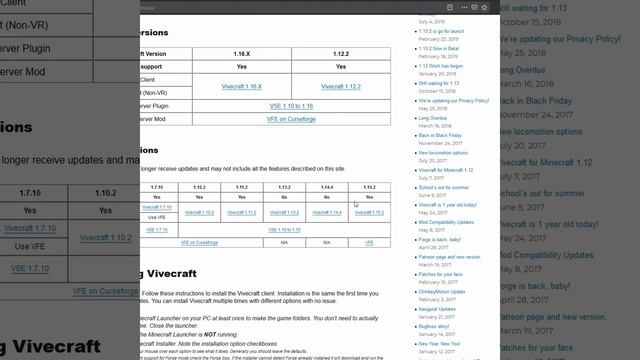Toggle the reader view icon in address bar

450,7
